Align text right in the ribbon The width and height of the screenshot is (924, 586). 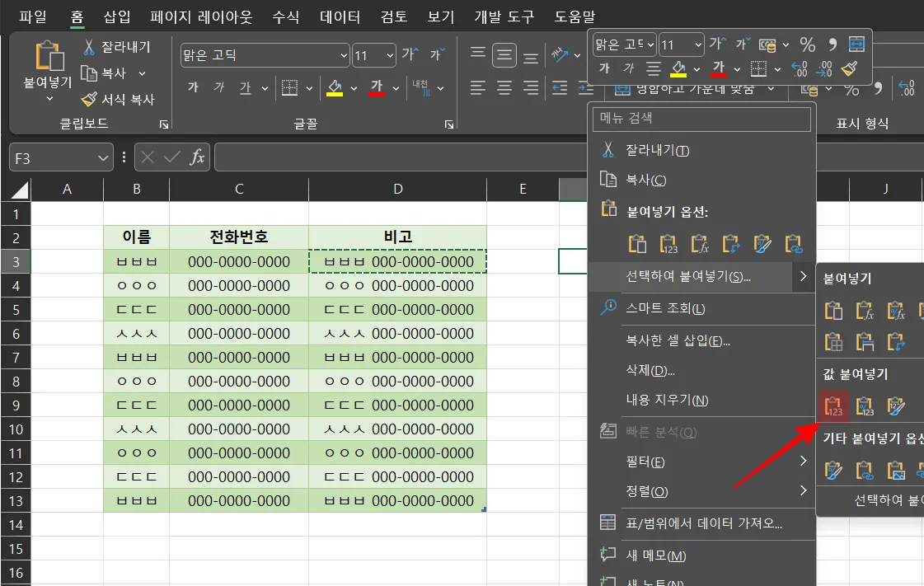coord(530,88)
